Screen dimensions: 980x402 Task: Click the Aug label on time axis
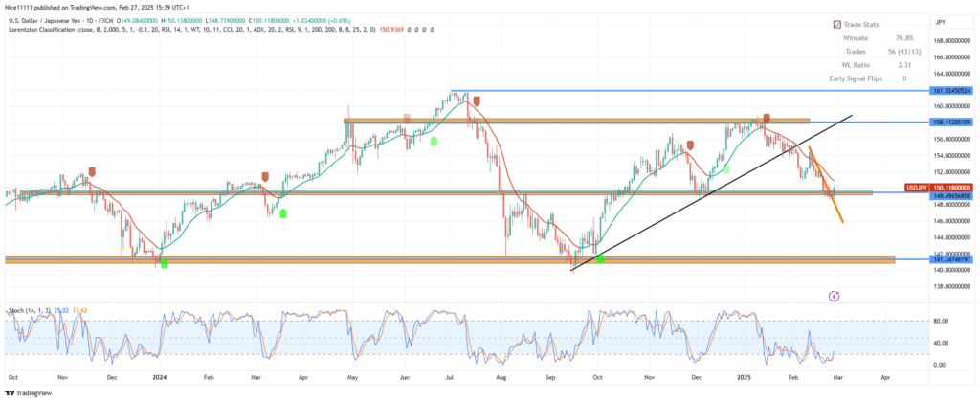point(500,378)
